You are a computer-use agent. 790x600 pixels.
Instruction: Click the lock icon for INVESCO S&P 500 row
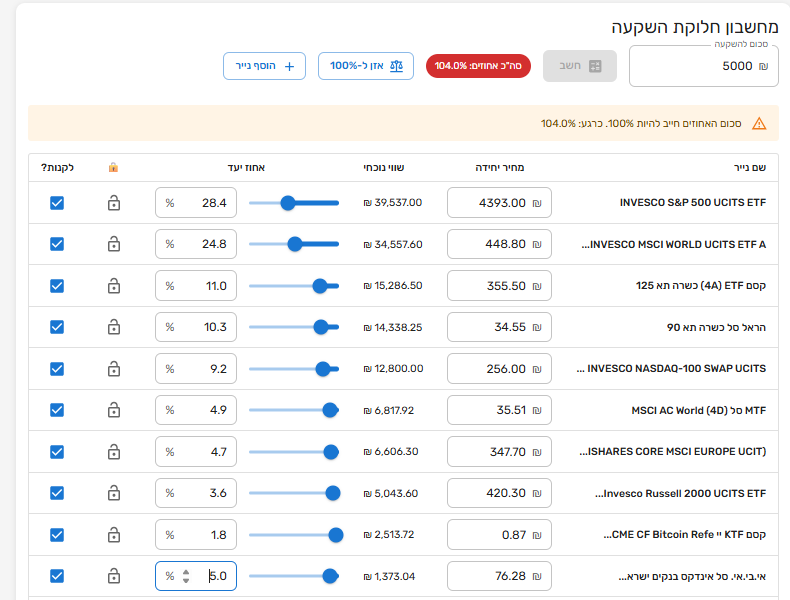click(114, 203)
